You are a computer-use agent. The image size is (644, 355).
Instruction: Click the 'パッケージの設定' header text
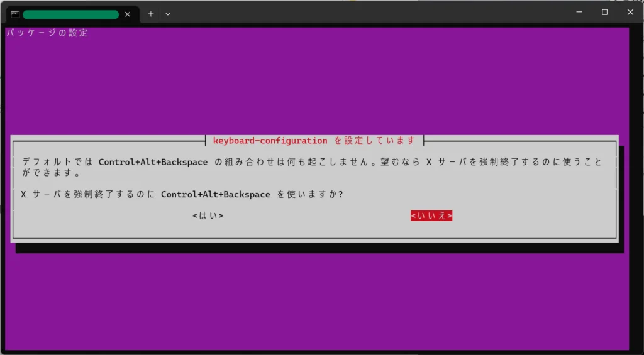pos(47,33)
